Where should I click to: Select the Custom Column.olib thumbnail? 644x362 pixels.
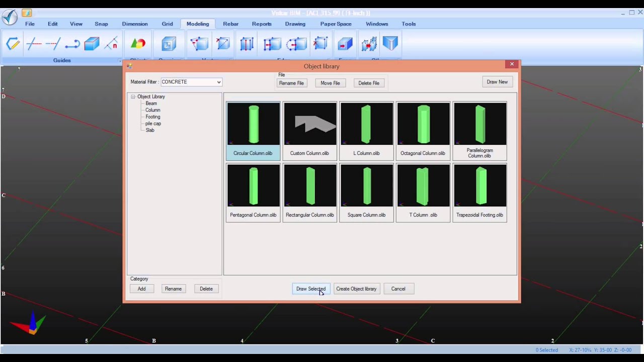point(310,130)
